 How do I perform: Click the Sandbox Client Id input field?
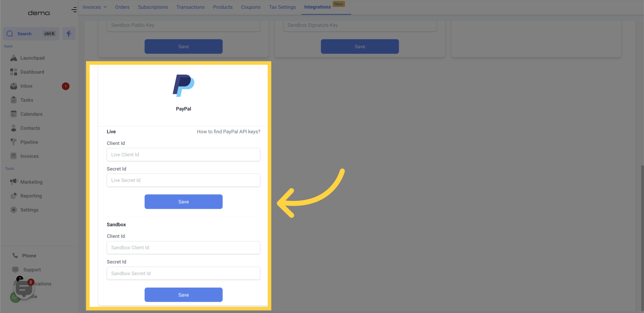[183, 248]
